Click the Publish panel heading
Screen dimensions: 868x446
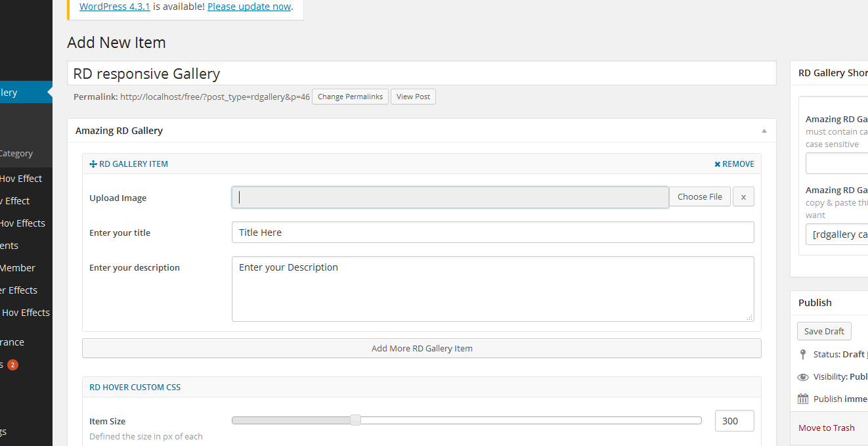click(815, 303)
